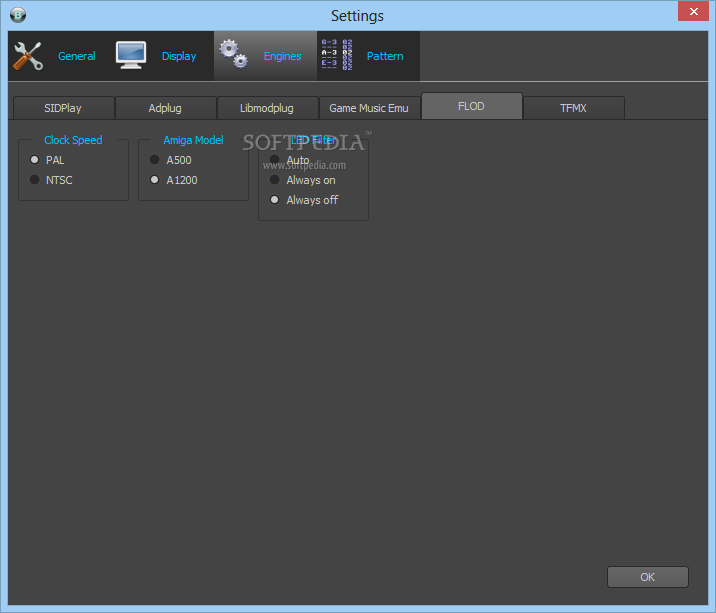Switch to the SIDPlay engine tab
The image size is (716, 613).
63,108
